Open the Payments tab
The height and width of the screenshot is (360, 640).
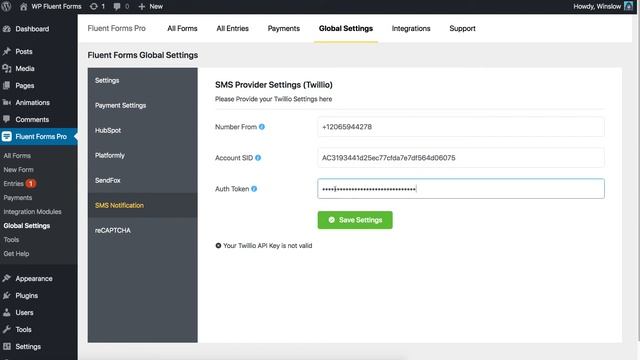(x=284, y=29)
